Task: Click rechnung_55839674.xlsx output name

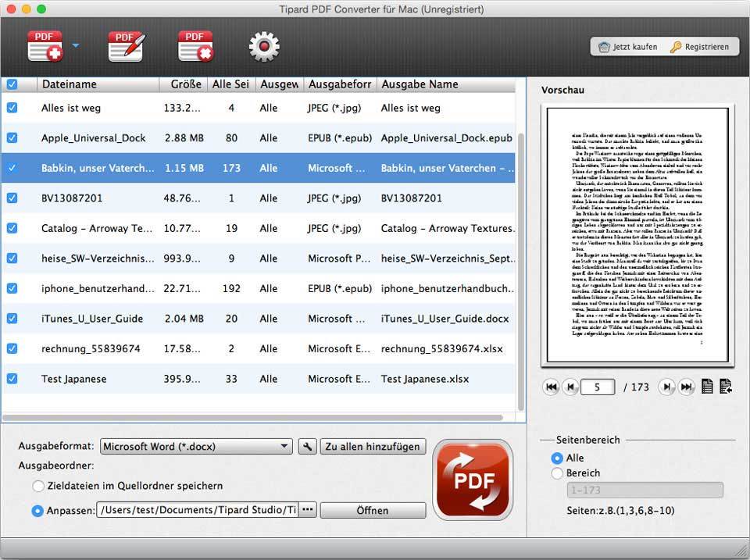Action: click(x=441, y=349)
